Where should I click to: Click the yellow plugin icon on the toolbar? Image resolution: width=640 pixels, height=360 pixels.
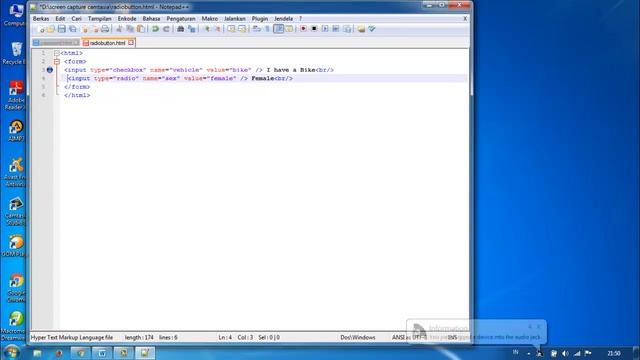pyautogui.click(x=361, y=29)
